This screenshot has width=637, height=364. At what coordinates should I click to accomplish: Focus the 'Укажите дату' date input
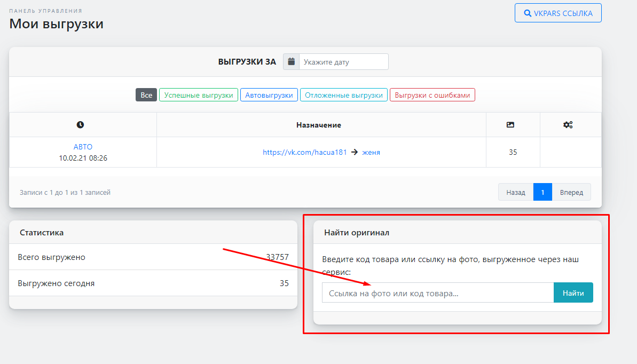click(343, 62)
